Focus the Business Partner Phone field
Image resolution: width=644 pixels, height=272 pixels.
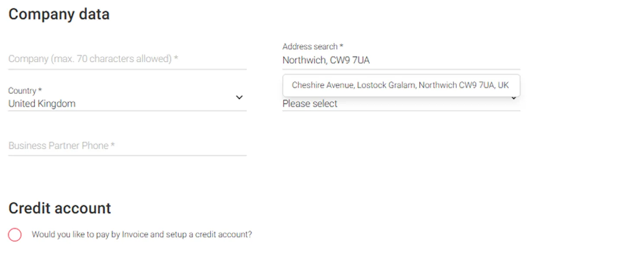click(127, 146)
